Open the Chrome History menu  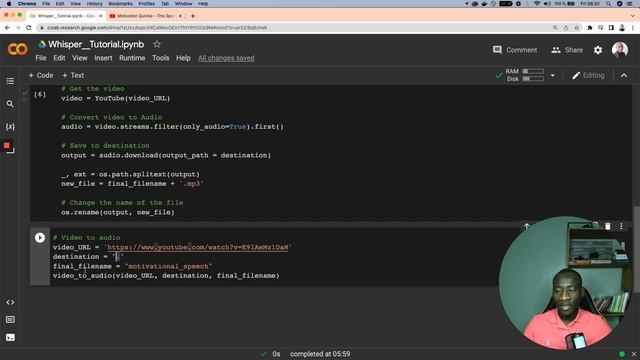(94, 4)
